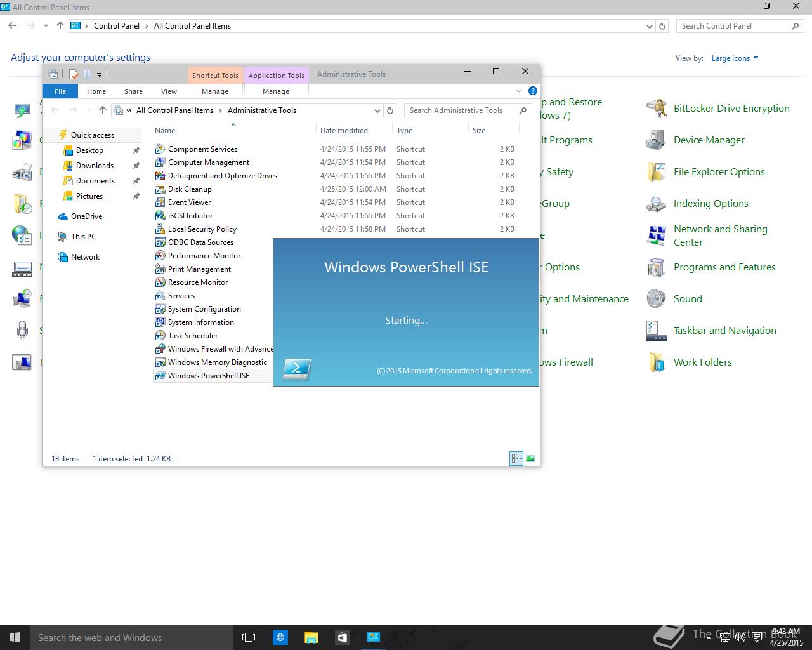Open recent locations dropdown in Control Panel
The width and height of the screenshot is (812, 650).
(x=46, y=26)
